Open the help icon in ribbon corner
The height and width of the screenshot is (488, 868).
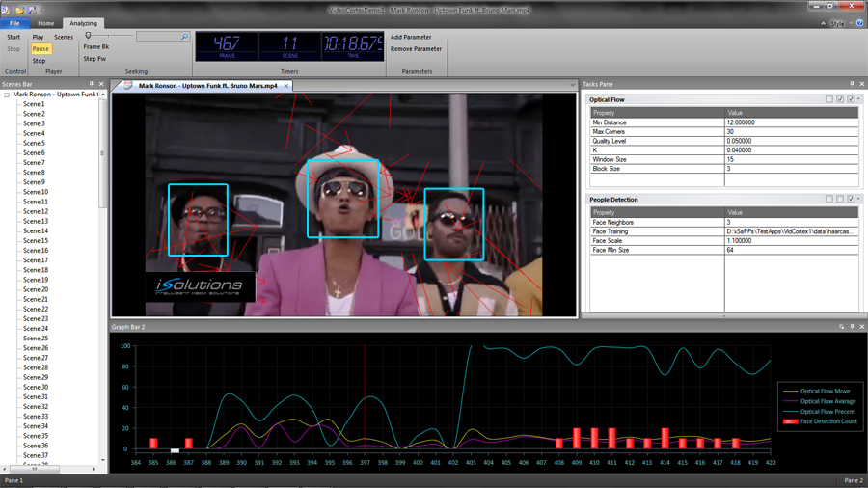859,23
